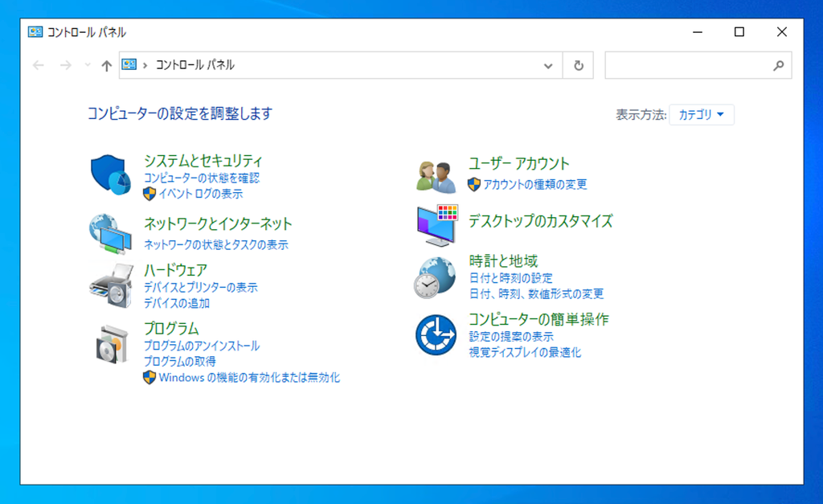The height and width of the screenshot is (504, 823).
Task: Open システムとセキュリティ category link
Action: pos(203,161)
